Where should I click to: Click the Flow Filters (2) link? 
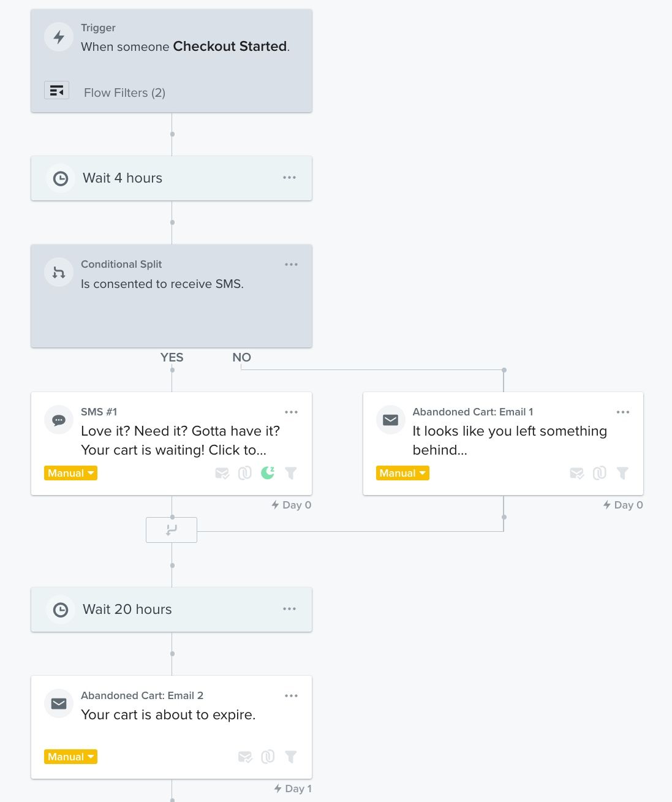124,93
